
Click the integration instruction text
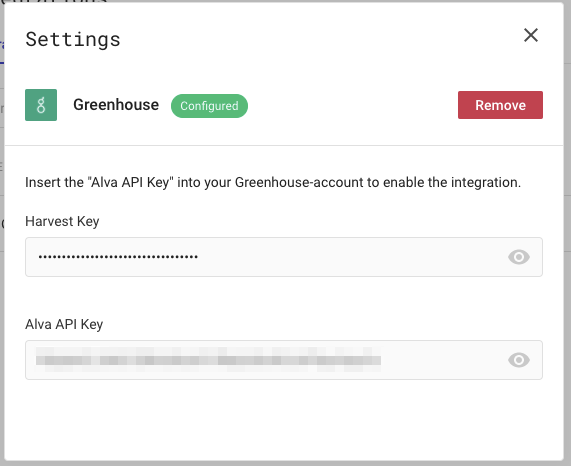[273, 182]
